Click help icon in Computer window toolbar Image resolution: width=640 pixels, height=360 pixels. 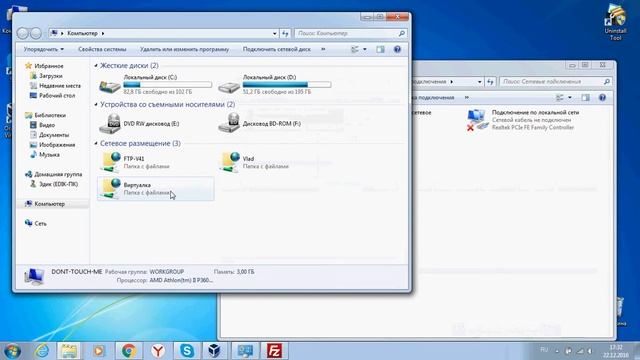pyautogui.click(x=397, y=49)
